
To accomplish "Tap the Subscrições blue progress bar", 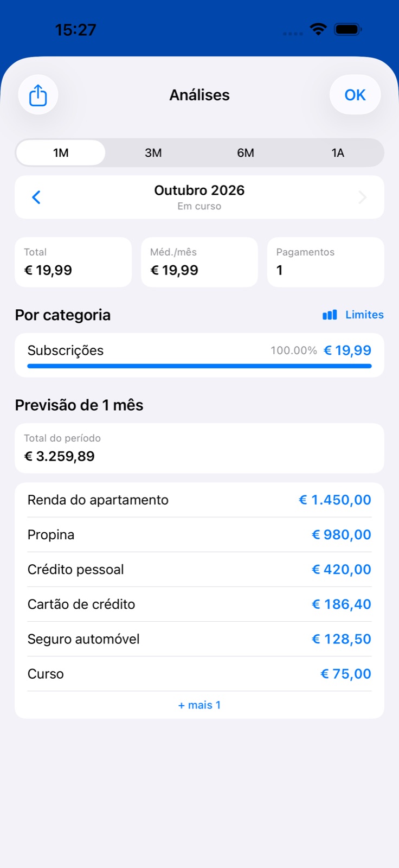I will (200, 366).
